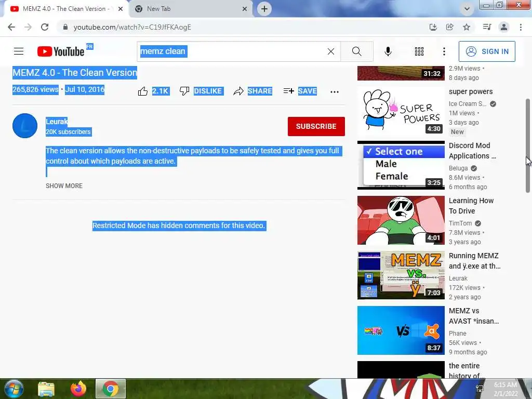
Task: Reload the page in Chrome
Action: pyautogui.click(x=45, y=27)
